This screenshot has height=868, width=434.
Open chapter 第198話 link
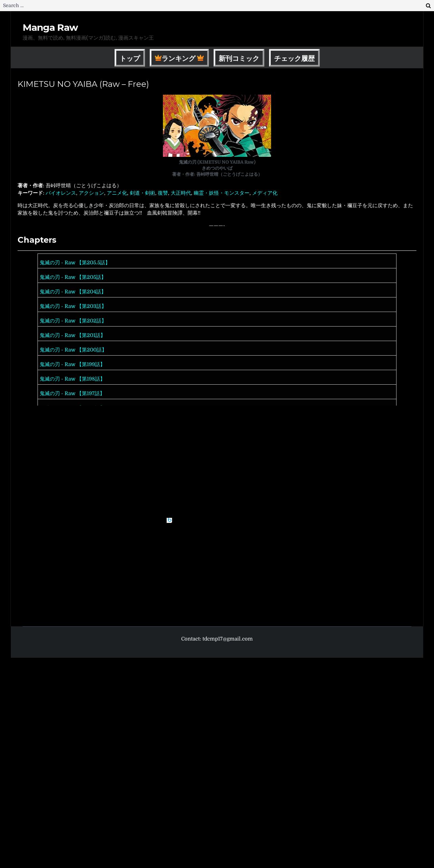click(72, 379)
